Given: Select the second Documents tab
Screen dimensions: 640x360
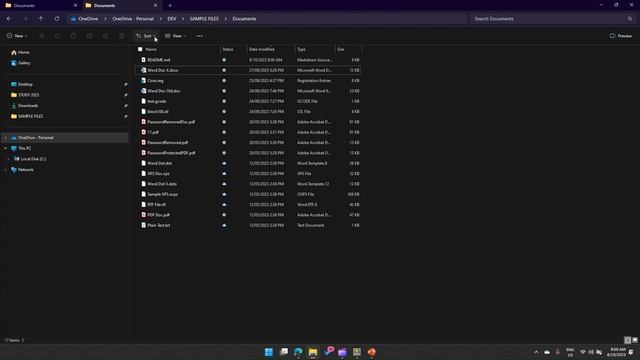Looking at the screenshot, I should click(121, 6).
